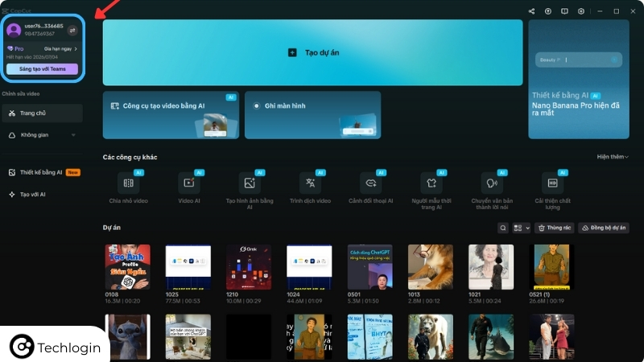The width and height of the screenshot is (644, 362).
Task: Open Cảnh đối thoại AI tool
Action: click(370, 183)
